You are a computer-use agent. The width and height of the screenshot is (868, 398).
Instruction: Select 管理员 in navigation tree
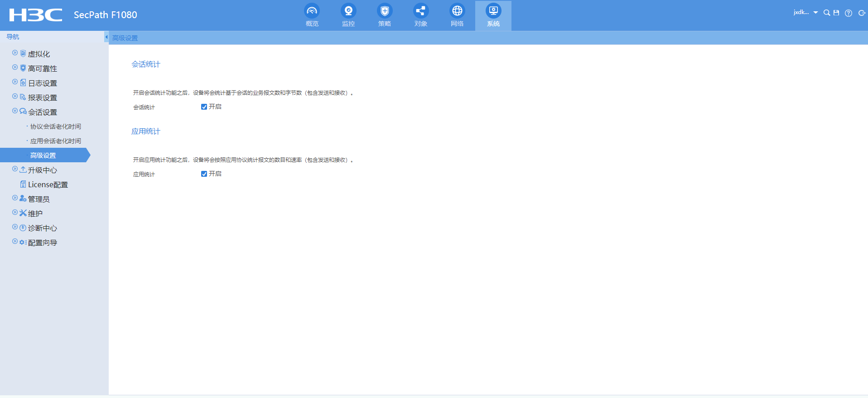click(x=39, y=199)
